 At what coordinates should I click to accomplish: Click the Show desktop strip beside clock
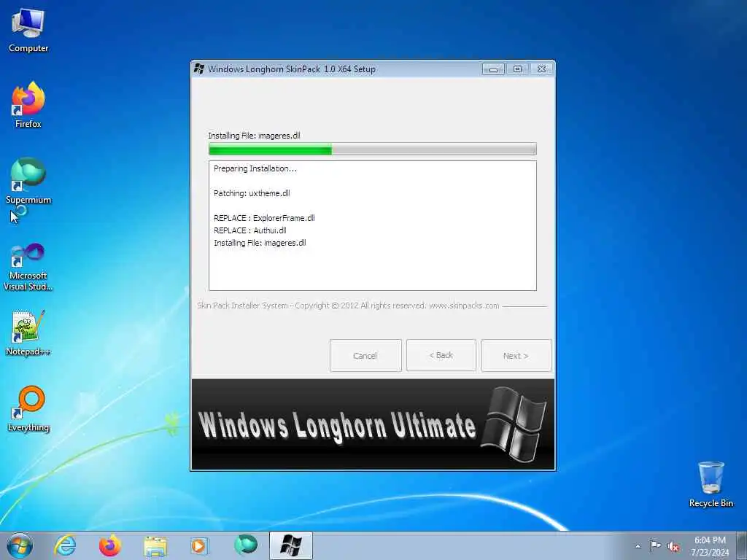click(741, 545)
